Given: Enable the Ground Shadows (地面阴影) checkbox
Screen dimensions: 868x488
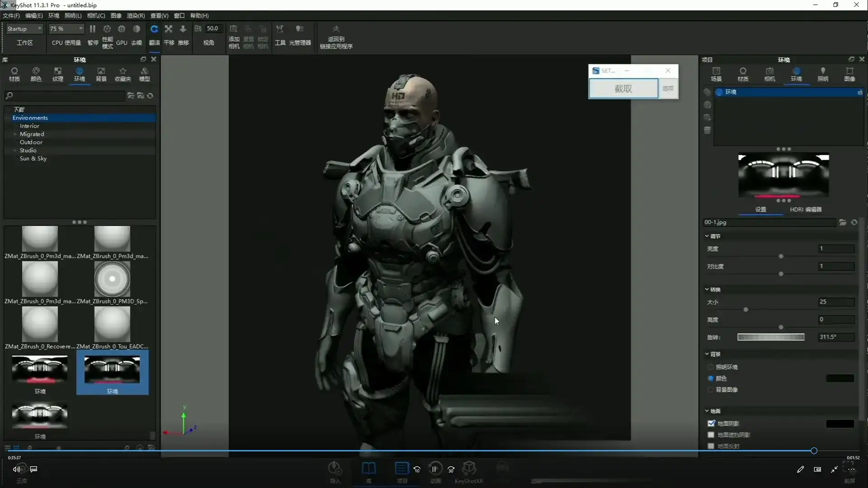Looking at the screenshot, I should click(x=711, y=423).
